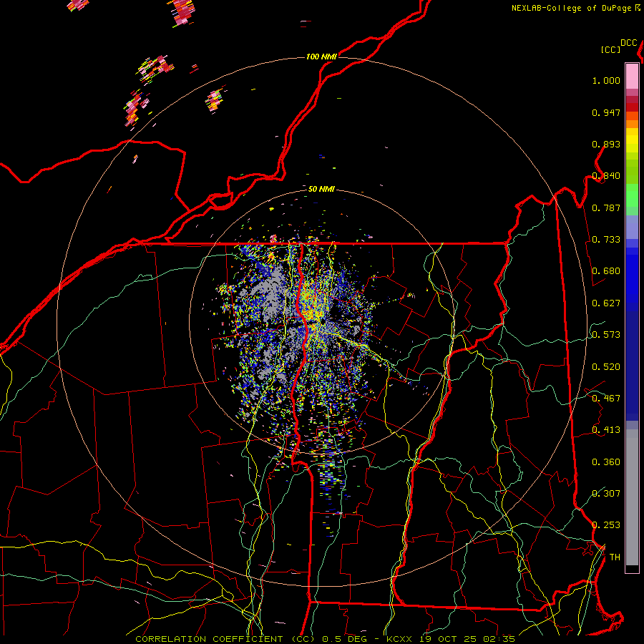Click the 0.253 scale value
Viewport: 644px width, 644px height.
point(606,525)
